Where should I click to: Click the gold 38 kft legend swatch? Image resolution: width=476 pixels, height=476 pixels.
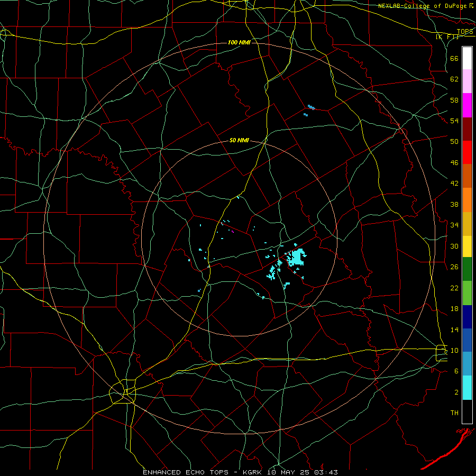point(467,224)
